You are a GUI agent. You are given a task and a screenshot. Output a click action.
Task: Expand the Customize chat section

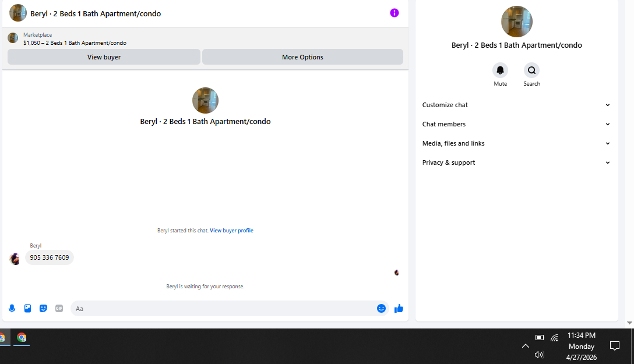[516, 105]
